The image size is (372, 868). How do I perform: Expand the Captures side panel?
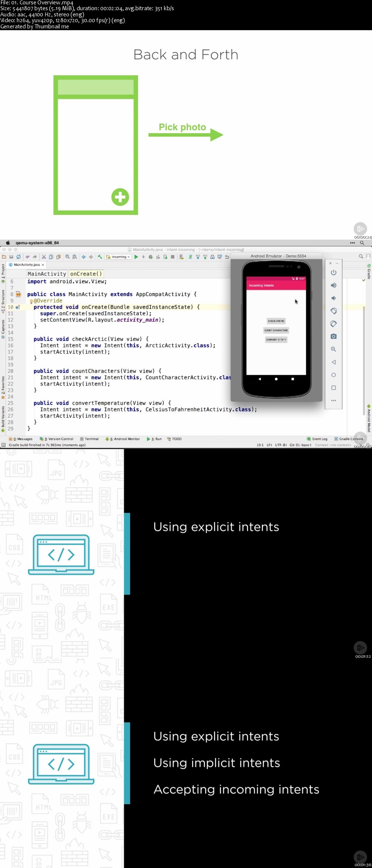(3, 329)
